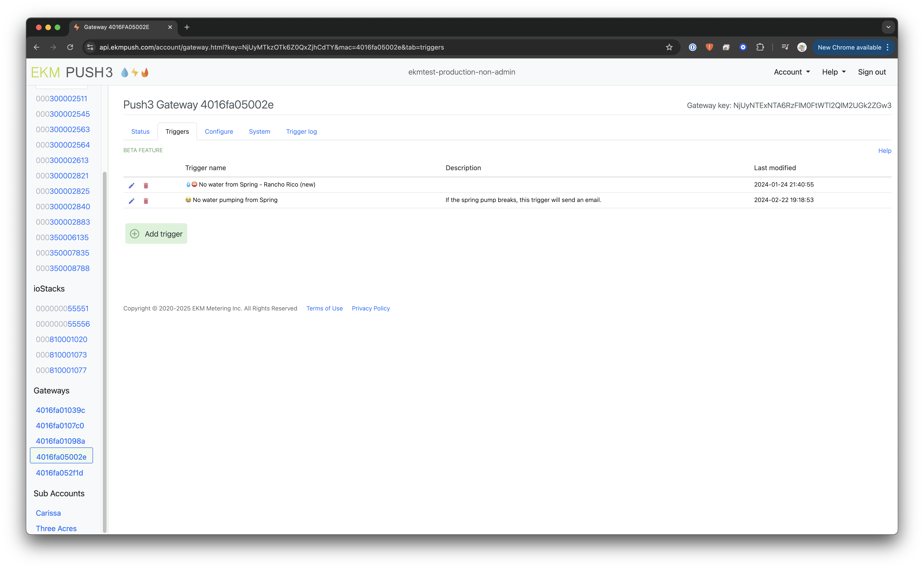Select gateway 4016fa052f1d in sidebar
924x569 pixels.
pyautogui.click(x=59, y=473)
